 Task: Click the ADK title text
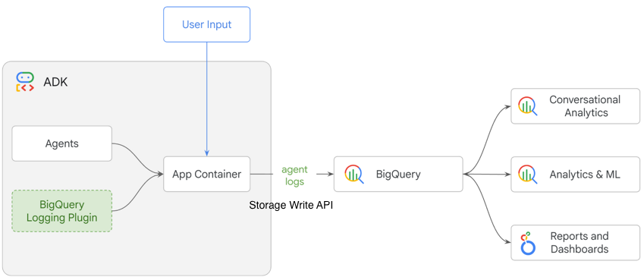tap(55, 82)
